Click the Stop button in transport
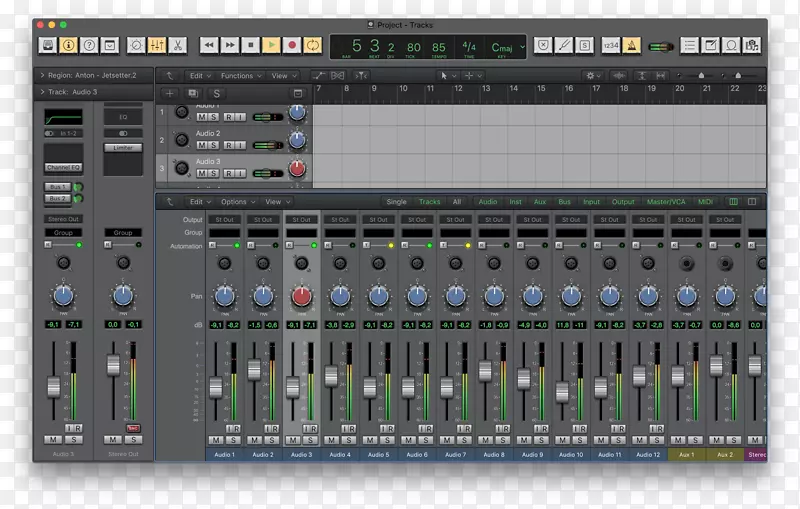Screen dimensions: 800x509 click(x=251, y=45)
